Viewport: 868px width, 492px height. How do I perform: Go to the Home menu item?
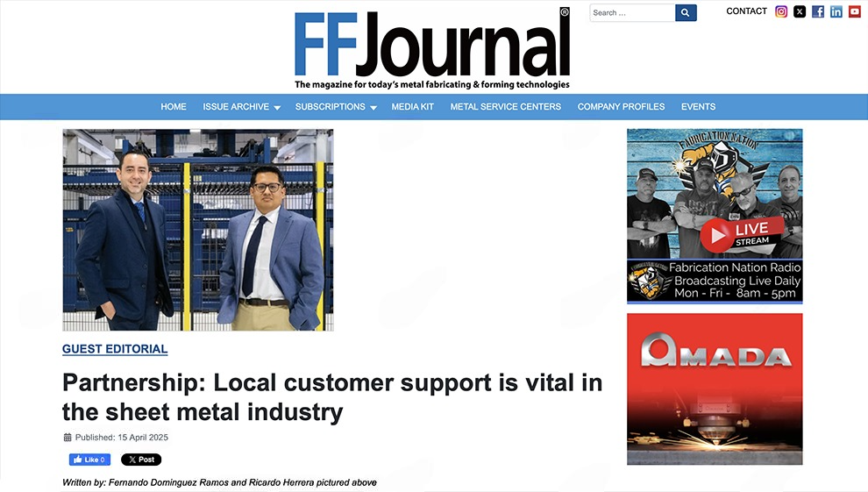174,107
